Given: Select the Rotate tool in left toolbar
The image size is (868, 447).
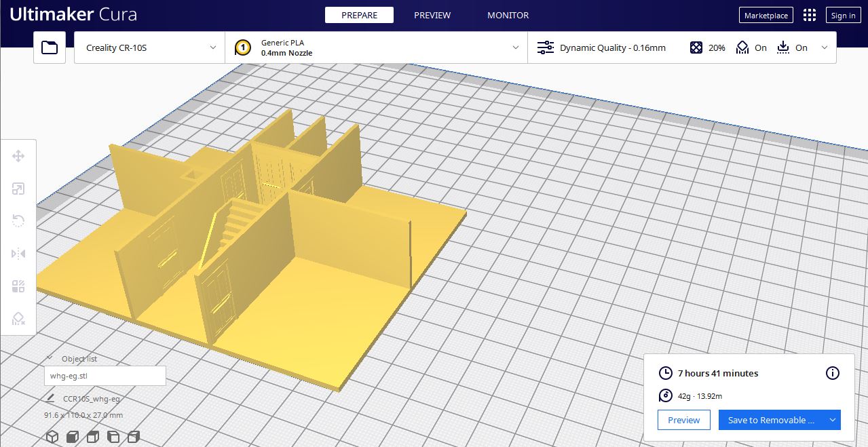Looking at the screenshot, I should pyautogui.click(x=18, y=221).
